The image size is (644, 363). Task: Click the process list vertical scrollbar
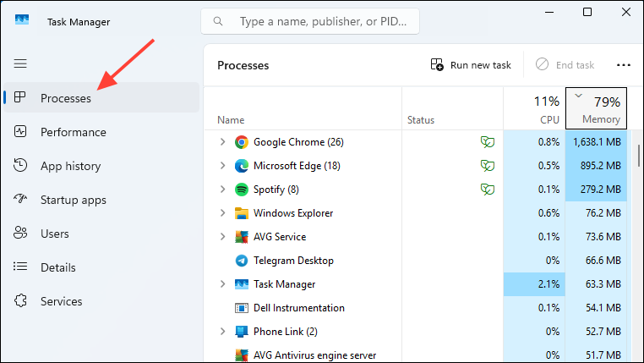point(638,156)
